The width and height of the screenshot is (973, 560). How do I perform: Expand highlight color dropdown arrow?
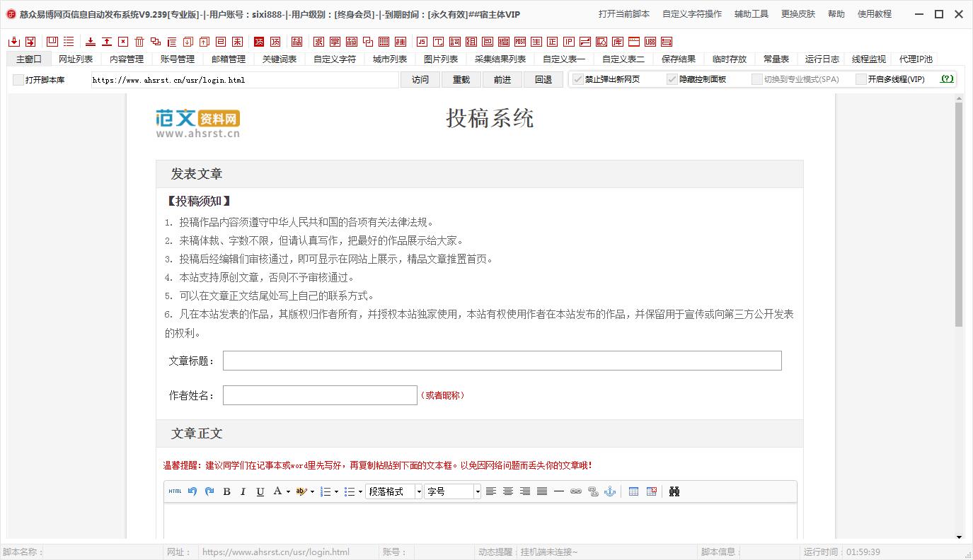pyautogui.click(x=312, y=492)
